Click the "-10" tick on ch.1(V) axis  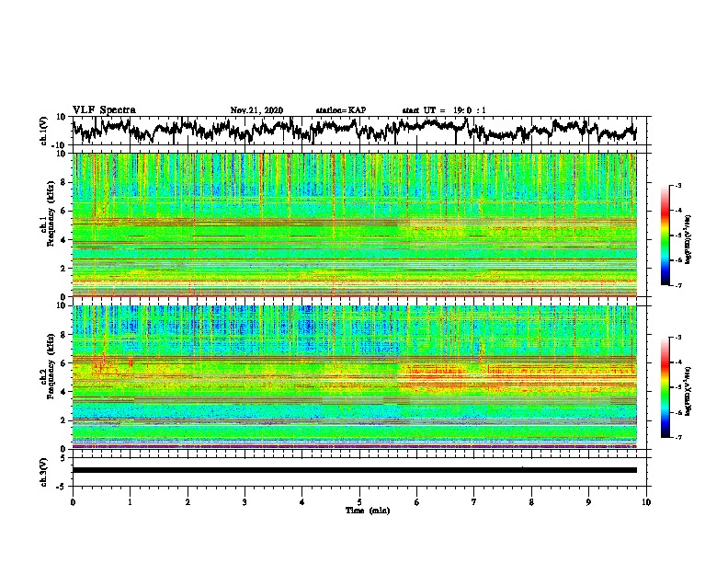pos(60,145)
